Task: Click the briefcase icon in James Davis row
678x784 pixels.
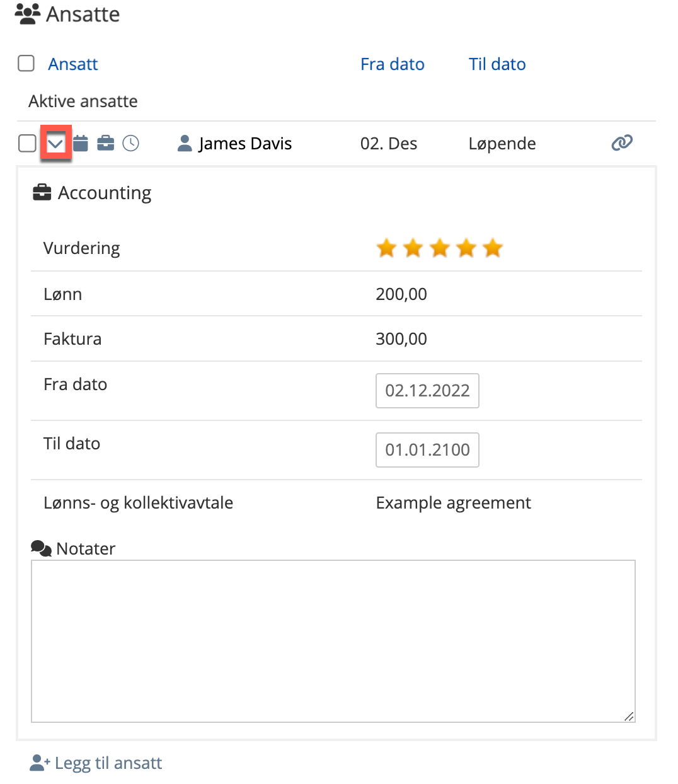Action: tap(106, 144)
